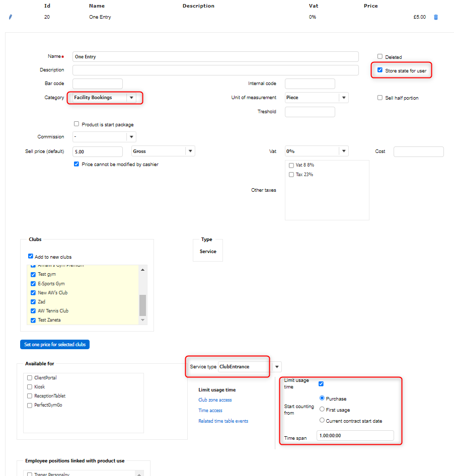Viewport: 454px width, 476px height.
Task: Check the Kiosk availability box
Action: 30,387
